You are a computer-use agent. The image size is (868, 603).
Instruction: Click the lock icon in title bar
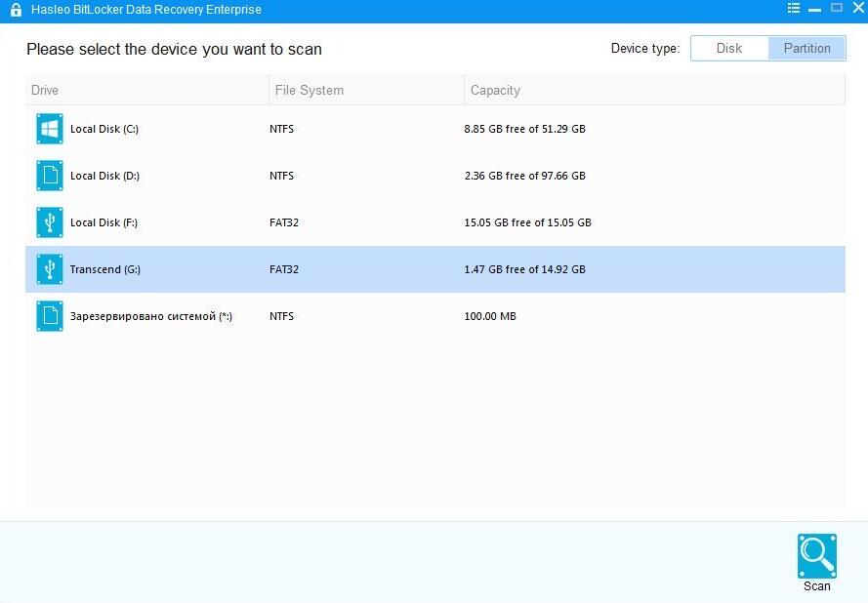point(16,10)
